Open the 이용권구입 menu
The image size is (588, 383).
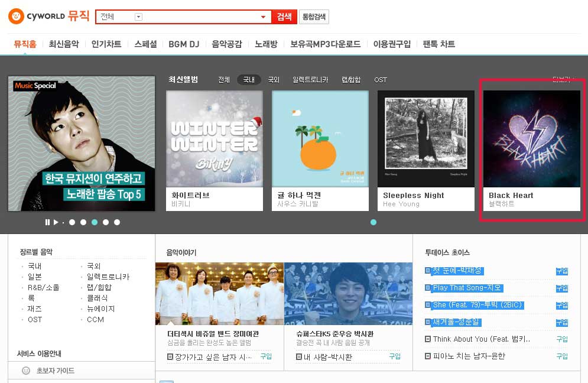tap(392, 44)
